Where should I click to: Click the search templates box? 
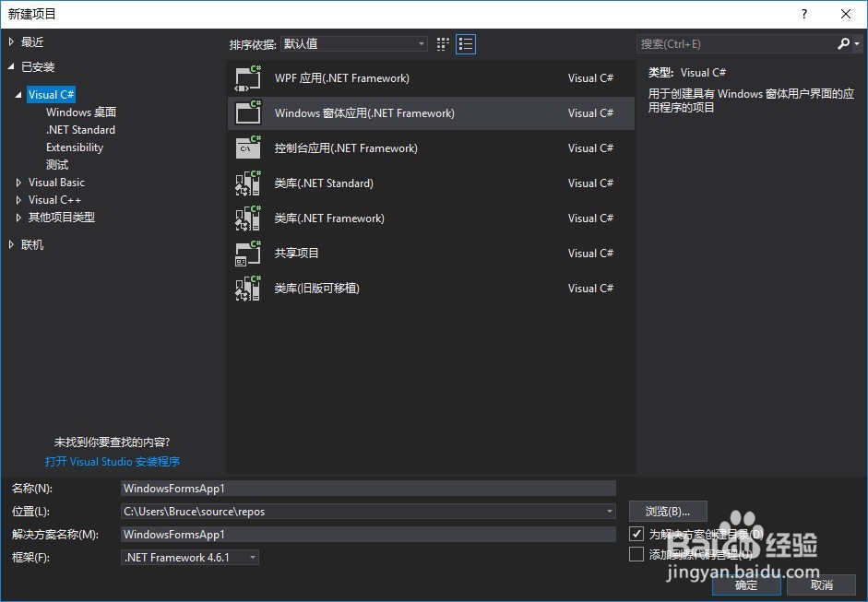click(x=736, y=43)
